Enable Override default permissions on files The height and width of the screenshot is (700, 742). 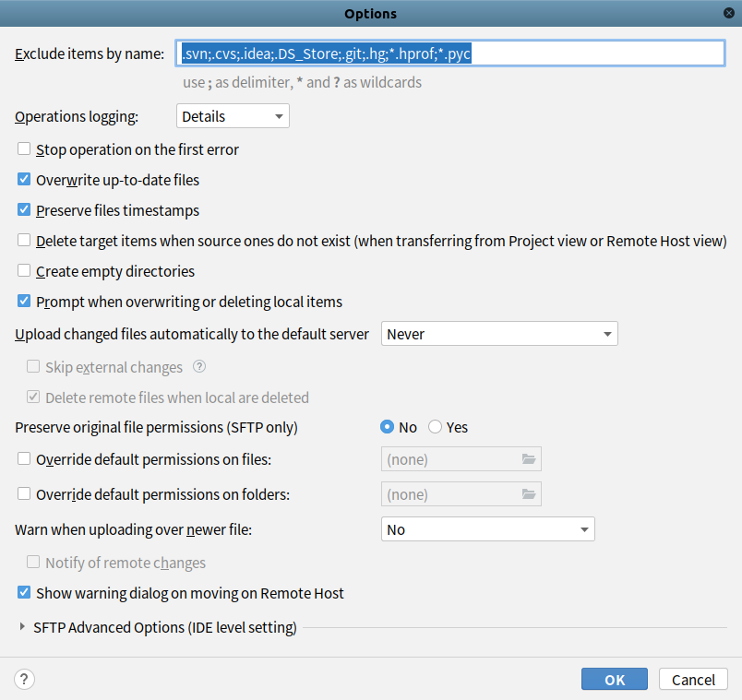coord(24,458)
